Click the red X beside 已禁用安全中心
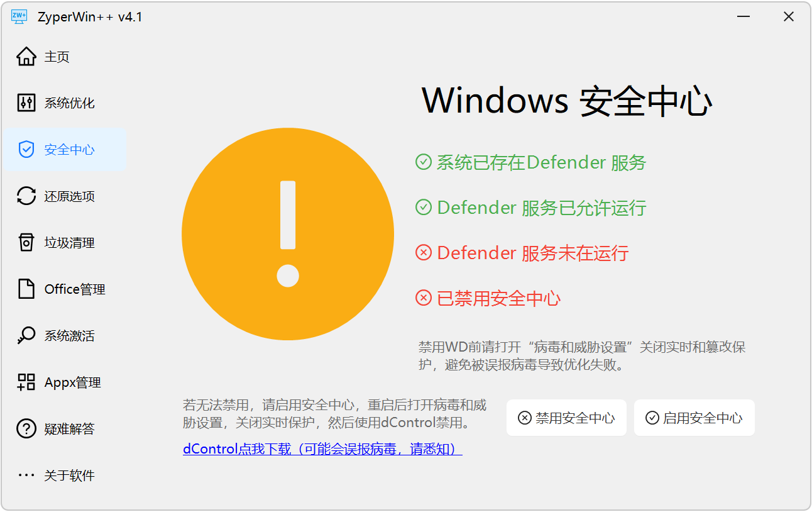Image resolution: width=812 pixels, height=512 pixels. pyautogui.click(x=424, y=298)
